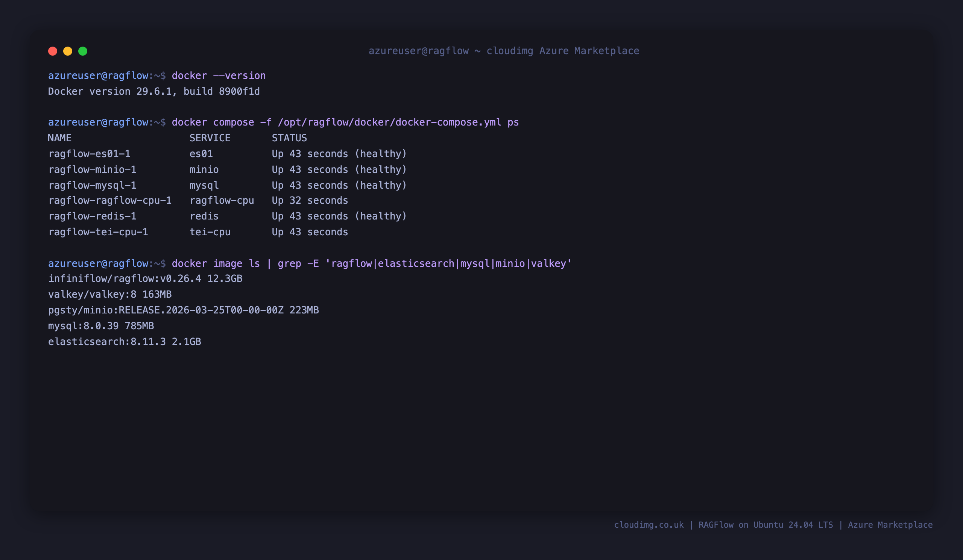Select the 'mysql:8.0.39 785MB' image line
963x560 pixels.
click(x=101, y=325)
